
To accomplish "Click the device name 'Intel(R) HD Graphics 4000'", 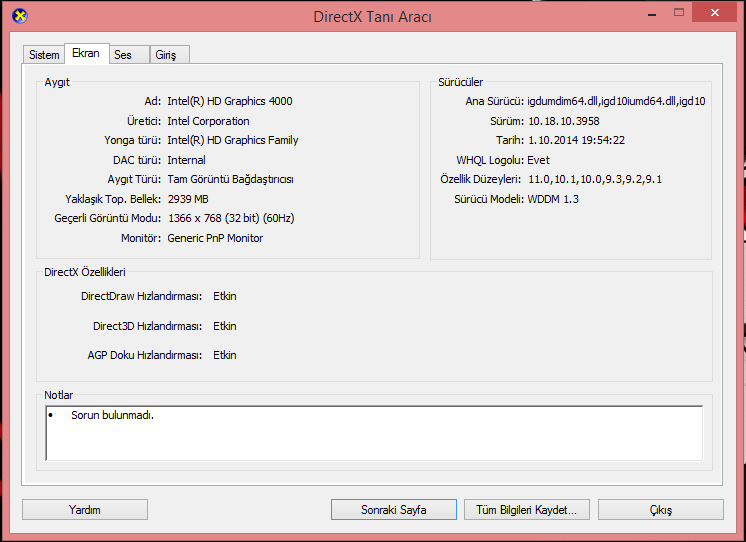I will click(x=230, y=101).
